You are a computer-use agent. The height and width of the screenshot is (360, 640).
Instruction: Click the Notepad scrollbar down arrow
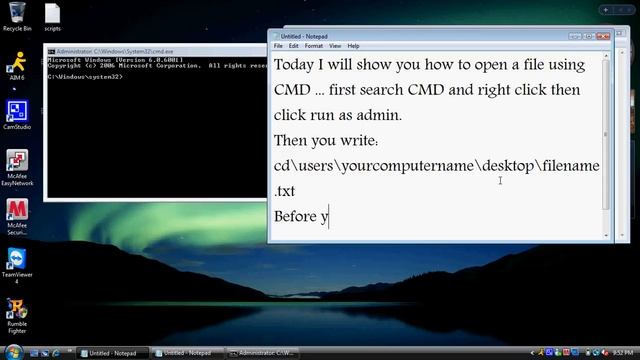coord(606,236)
